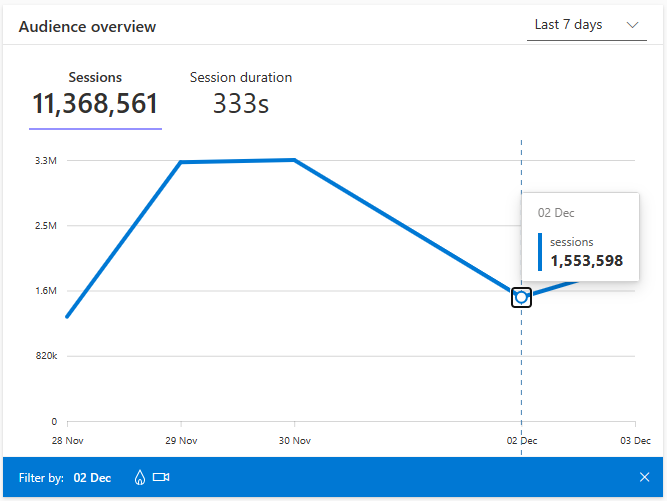
Task: Click the 29 Nov axis label
Action: 180,440
